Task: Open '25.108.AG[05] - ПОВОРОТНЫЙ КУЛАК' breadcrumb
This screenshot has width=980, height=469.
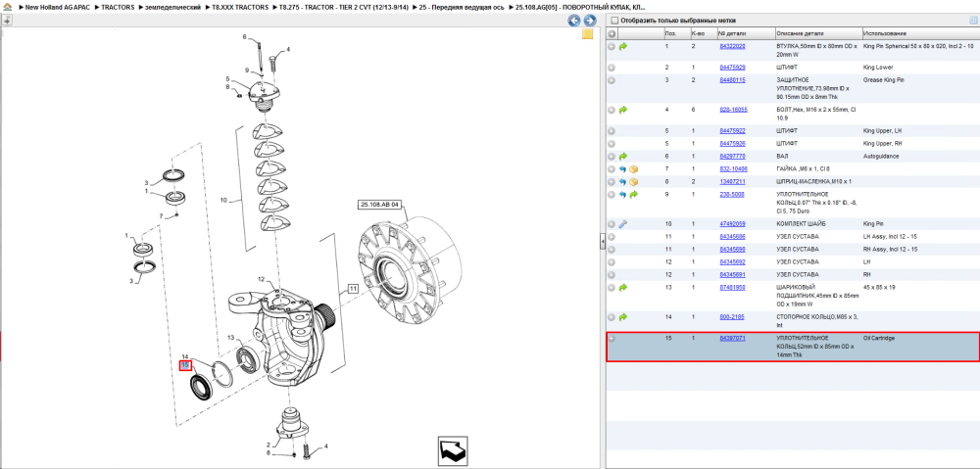Action: click(580, 7)
